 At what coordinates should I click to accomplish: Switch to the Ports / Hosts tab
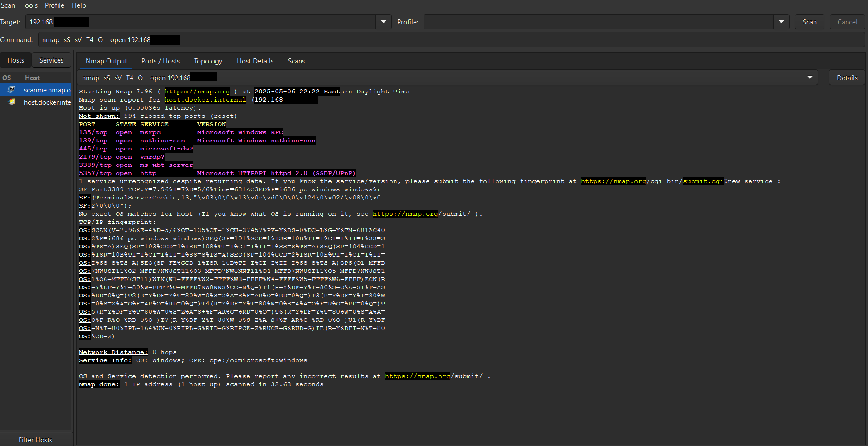click(x=160, y=61)
